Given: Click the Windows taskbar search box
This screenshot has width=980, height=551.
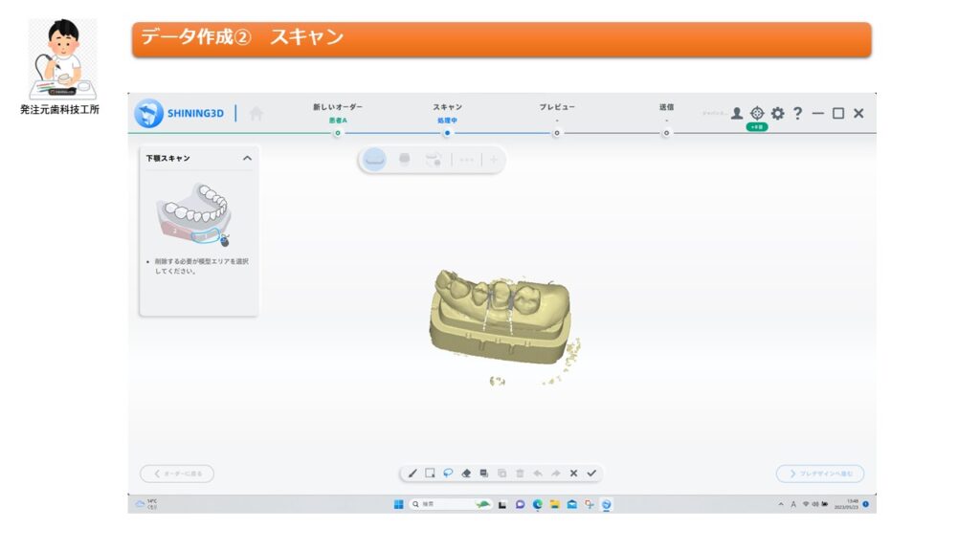Looking at the screenshot, I should click(x=438, y=504).
